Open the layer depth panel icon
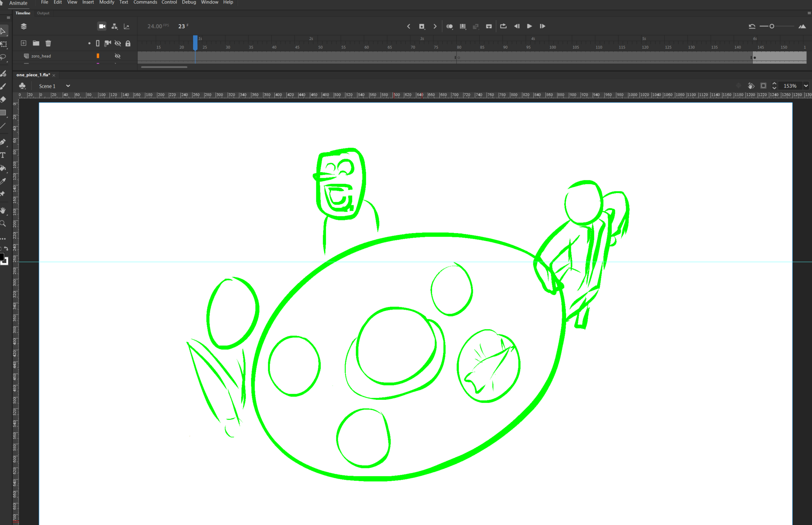 [x=126, y=26]
